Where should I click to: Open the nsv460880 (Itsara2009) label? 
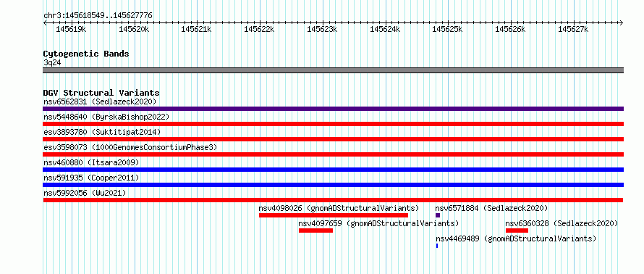(x=91, y=162)
